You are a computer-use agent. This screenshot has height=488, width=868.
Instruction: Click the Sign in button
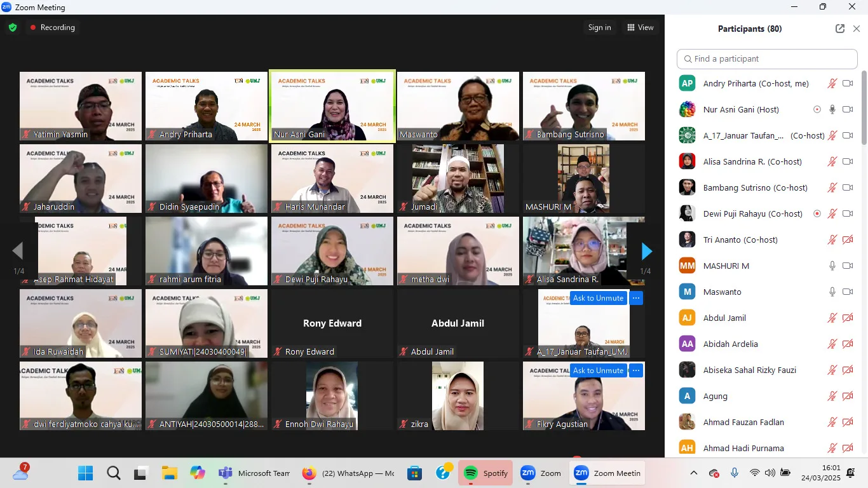(x=599, y=27)
